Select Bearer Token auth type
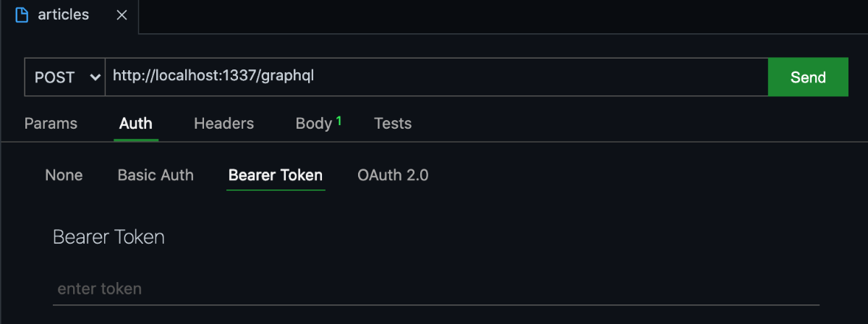The width and height of the screenshot is (868, 324). point(276,175)
